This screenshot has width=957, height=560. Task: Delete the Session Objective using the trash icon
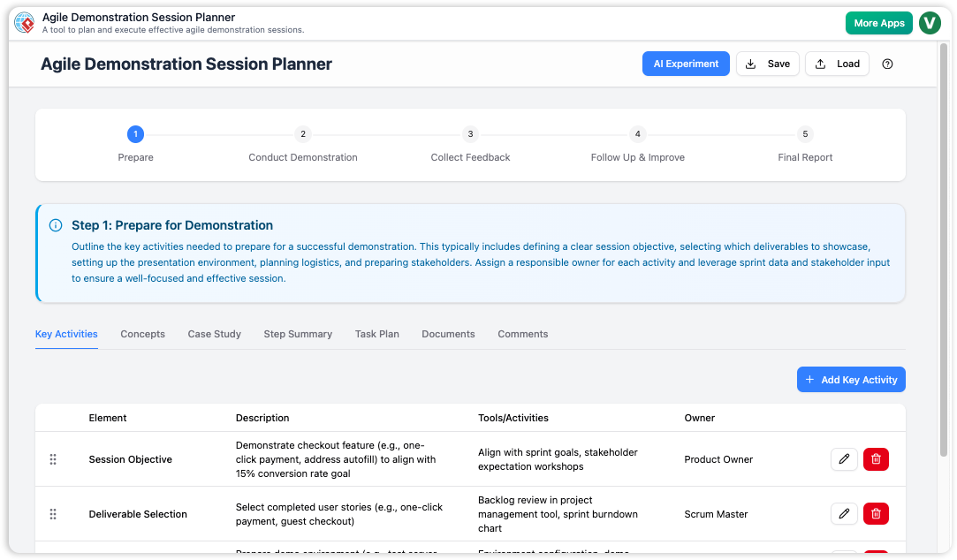[876, 459]
